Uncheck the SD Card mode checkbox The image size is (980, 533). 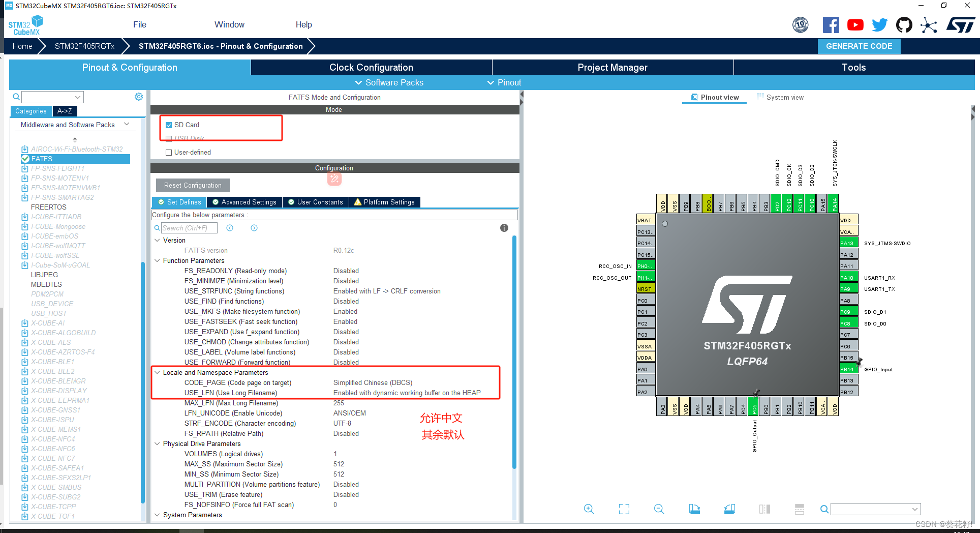point(169,125)
